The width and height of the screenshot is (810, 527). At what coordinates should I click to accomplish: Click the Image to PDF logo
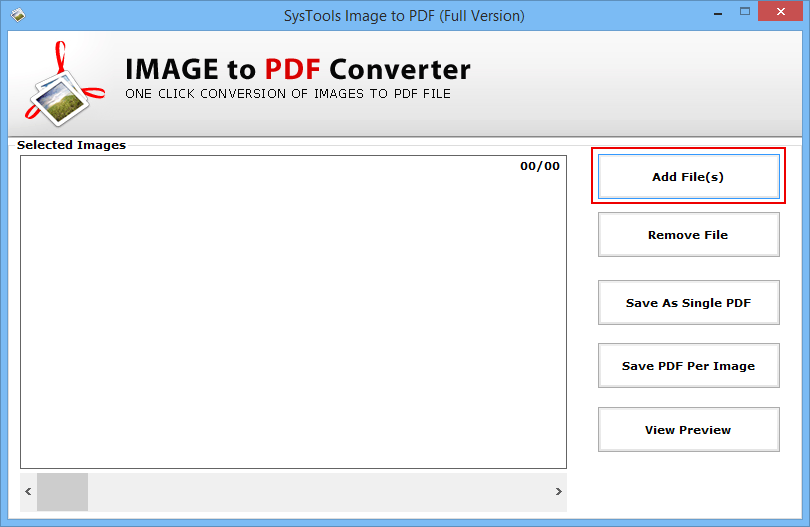[63, 84]
